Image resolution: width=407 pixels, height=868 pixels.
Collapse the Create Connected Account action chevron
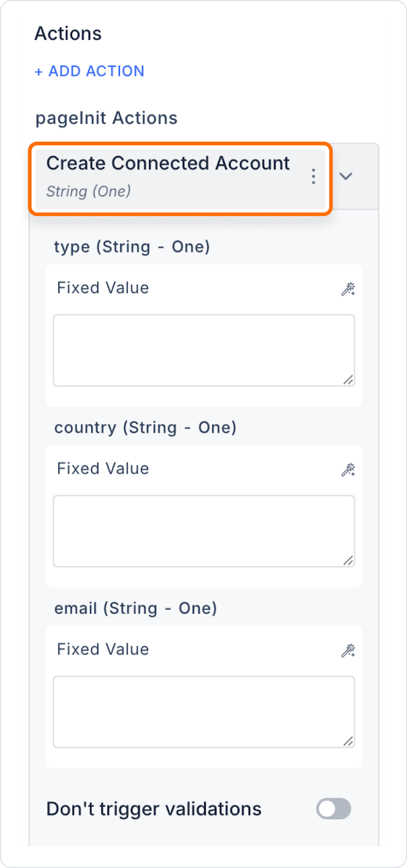(346, 176)
